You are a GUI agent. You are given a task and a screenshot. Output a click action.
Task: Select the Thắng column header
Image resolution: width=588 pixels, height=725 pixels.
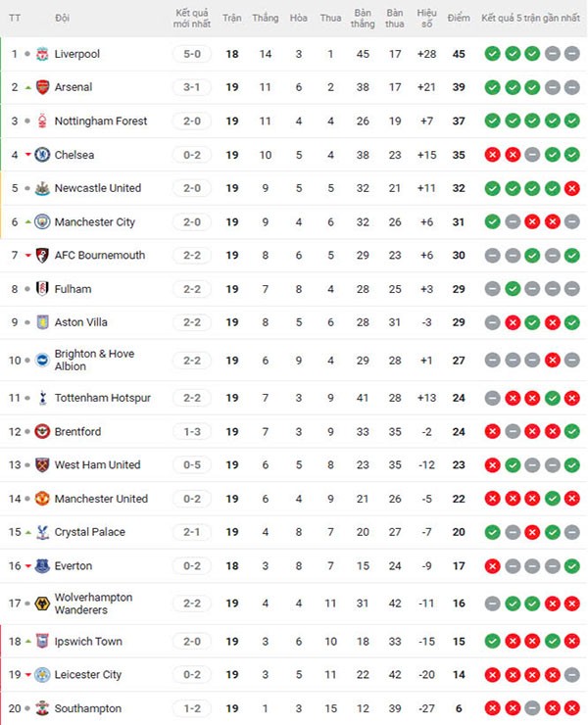point(266,19)
